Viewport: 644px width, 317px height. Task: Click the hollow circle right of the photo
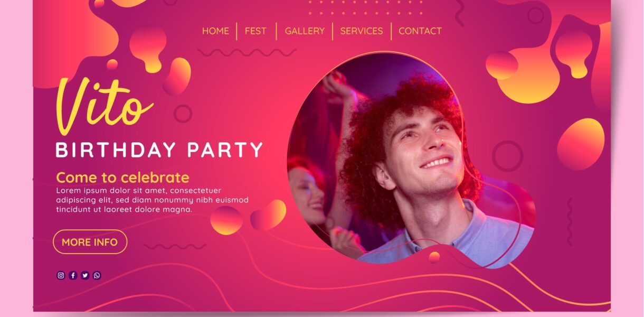pos(507,156)
